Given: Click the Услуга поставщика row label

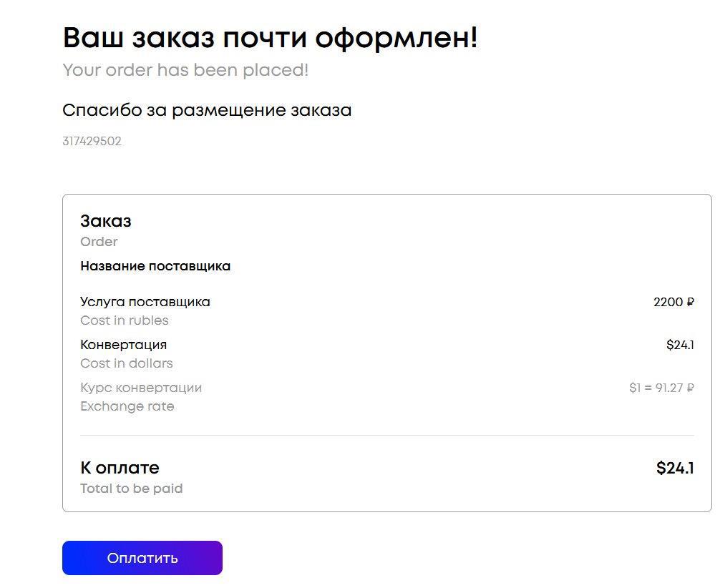Looking at the screenshot, I should 145,302.
